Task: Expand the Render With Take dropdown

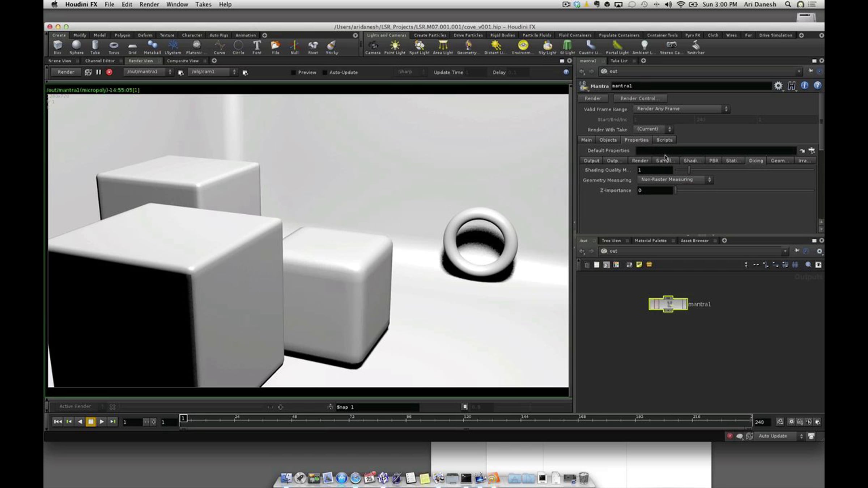Action: tap(653, 129)
